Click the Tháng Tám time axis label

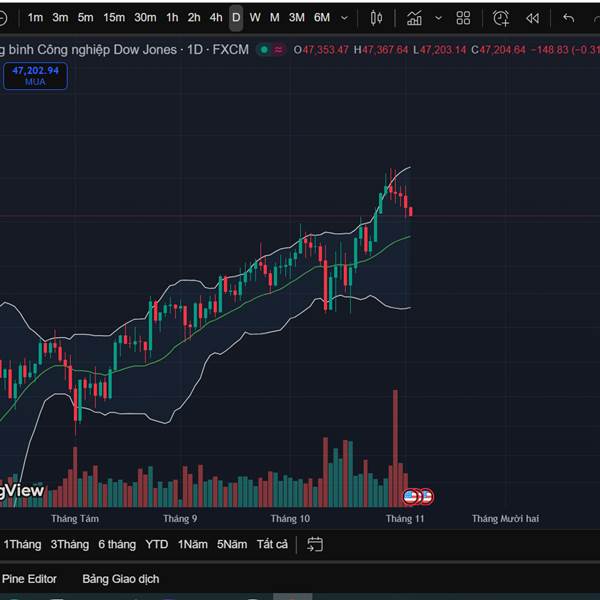click(75, 518)
